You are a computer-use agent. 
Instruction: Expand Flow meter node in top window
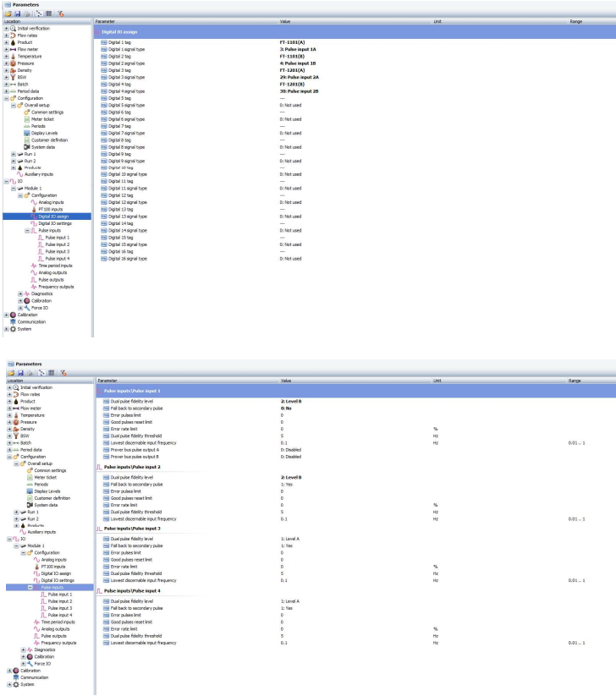[x=6, y=49]
